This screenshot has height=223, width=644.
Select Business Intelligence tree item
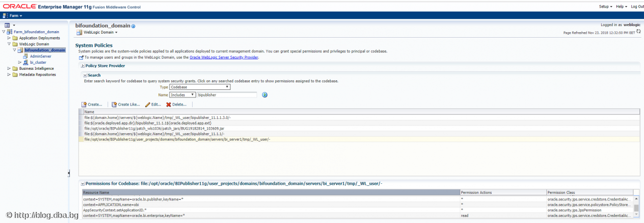pos(36,68)
